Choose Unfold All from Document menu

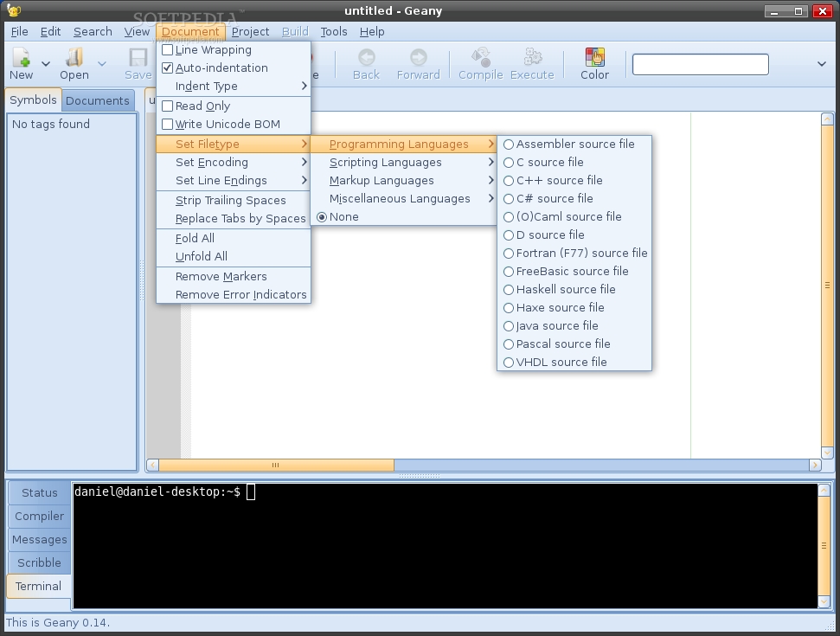coord(234,257)
